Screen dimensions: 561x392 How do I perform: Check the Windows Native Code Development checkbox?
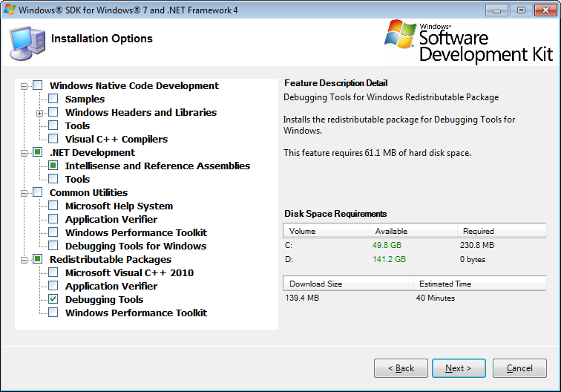click(38, 85)
